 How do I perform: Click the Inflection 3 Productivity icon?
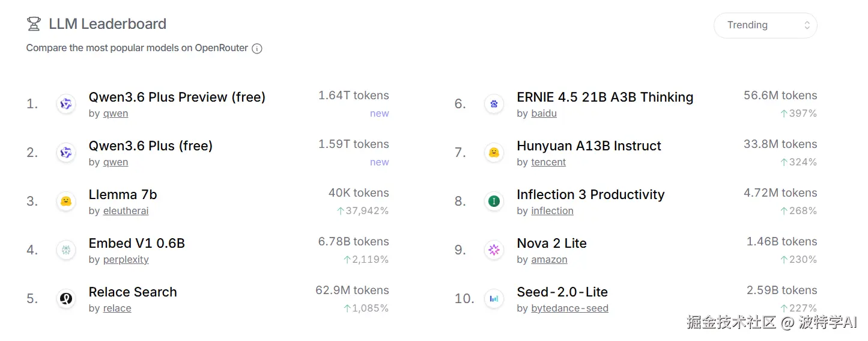pyautogui.click(x=494, y=201)
